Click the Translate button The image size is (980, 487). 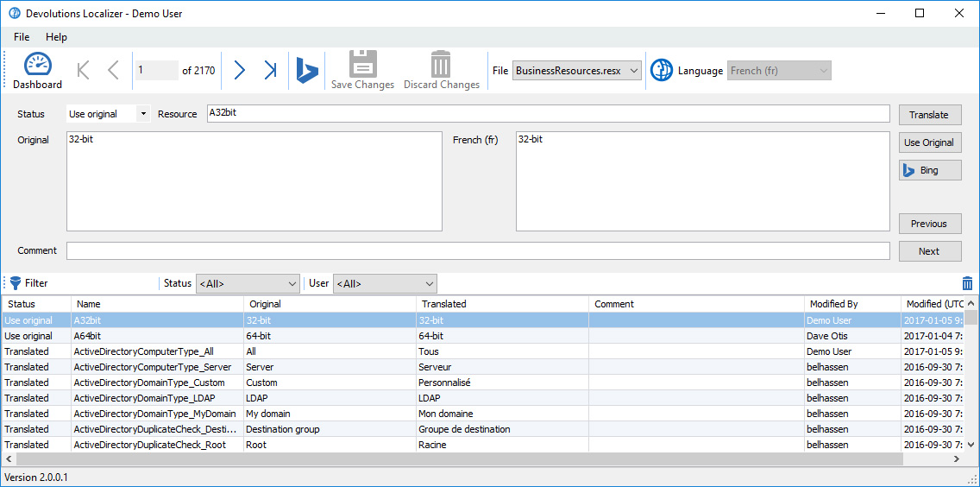coord(929,115)
